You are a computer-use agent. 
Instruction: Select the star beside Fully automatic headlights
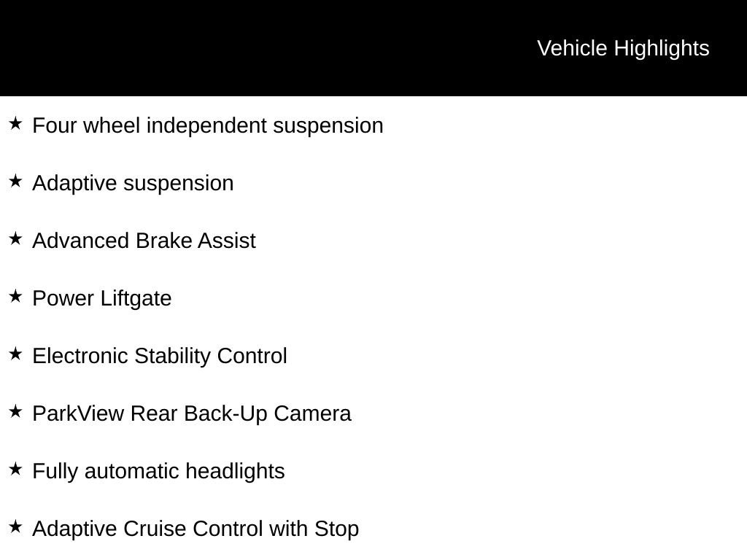tap(15, 469)
